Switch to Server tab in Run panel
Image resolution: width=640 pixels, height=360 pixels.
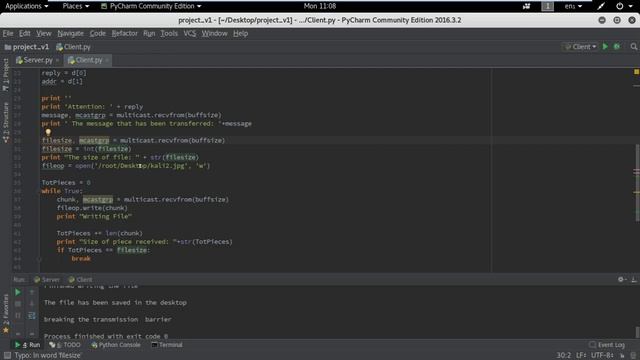[x=47, y=280]
